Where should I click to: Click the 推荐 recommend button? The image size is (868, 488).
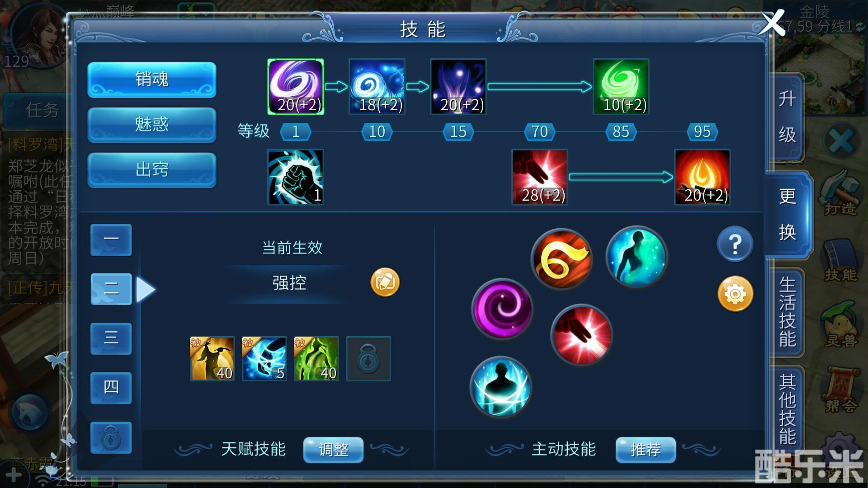click(x=646, y=450)
